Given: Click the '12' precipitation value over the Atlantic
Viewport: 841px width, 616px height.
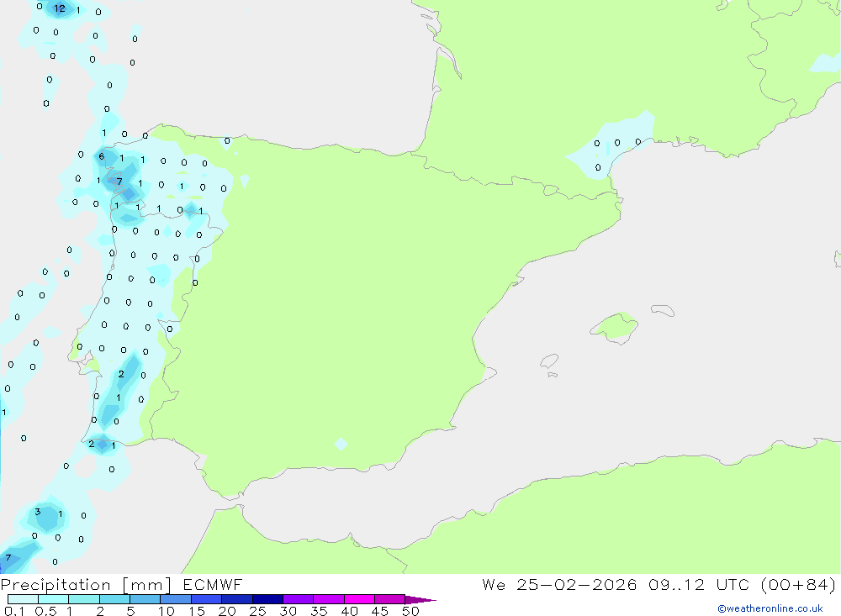Looking at the screenshot, I should 60,8.
